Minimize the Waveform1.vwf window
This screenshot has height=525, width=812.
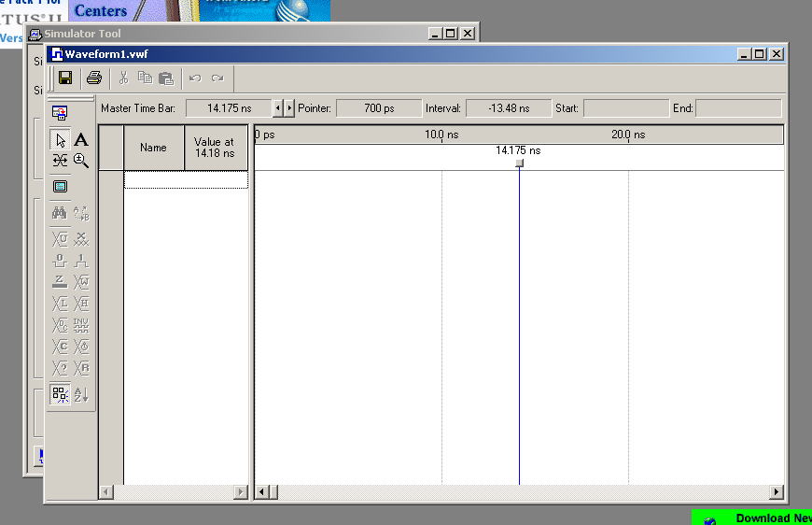(744, 54)
